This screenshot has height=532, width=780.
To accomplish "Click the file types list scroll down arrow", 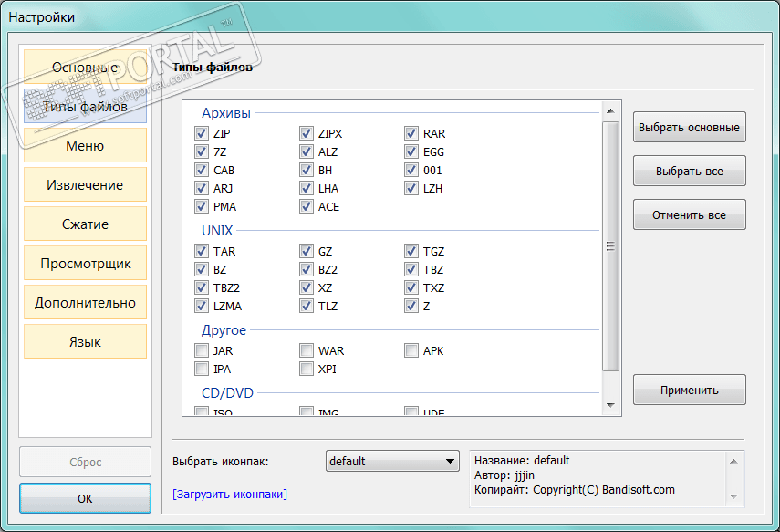I will [x=611, y=405].
